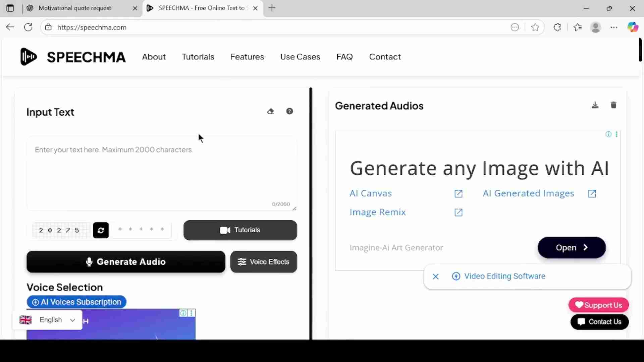
Task: Close the Video Editing Software ad
Action: (x=435, y=276)
